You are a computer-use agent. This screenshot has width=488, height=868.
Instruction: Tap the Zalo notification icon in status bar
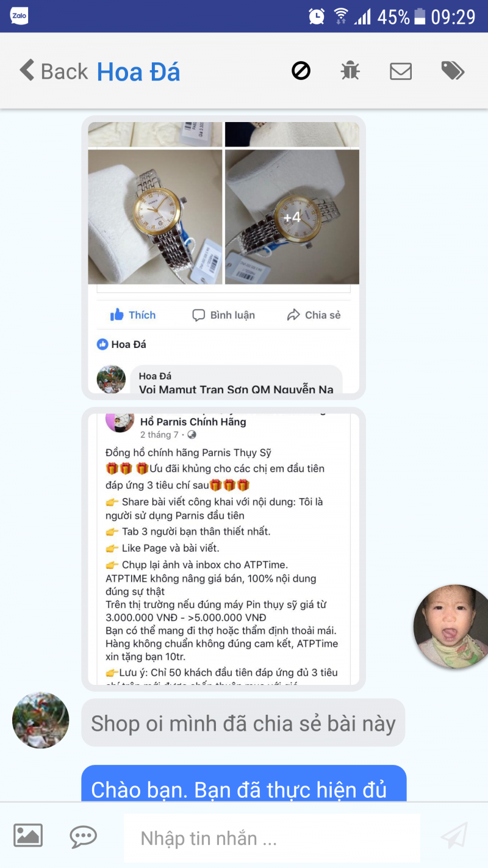[20, 16]
